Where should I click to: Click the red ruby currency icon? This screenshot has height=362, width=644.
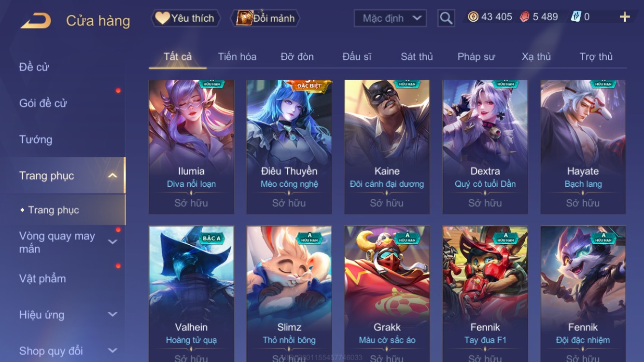(x=525, y=17)
